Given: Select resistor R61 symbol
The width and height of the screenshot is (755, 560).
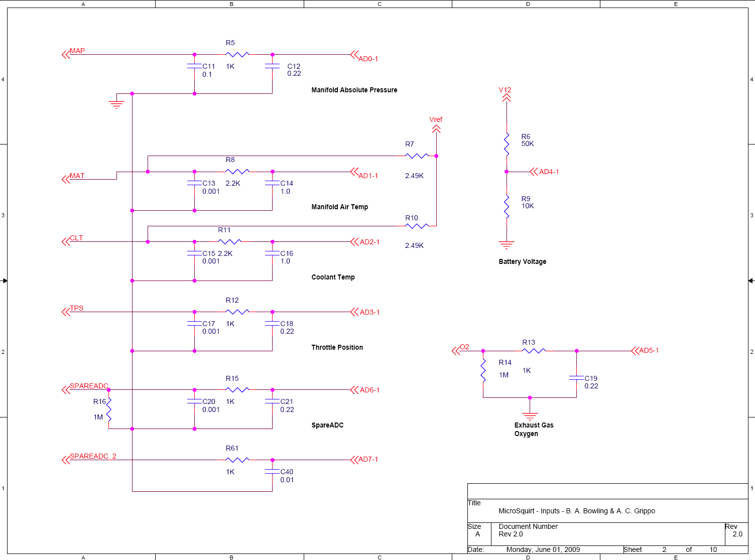Looking at the screenshot, I should pyautogui.click(x=237, y=460).
